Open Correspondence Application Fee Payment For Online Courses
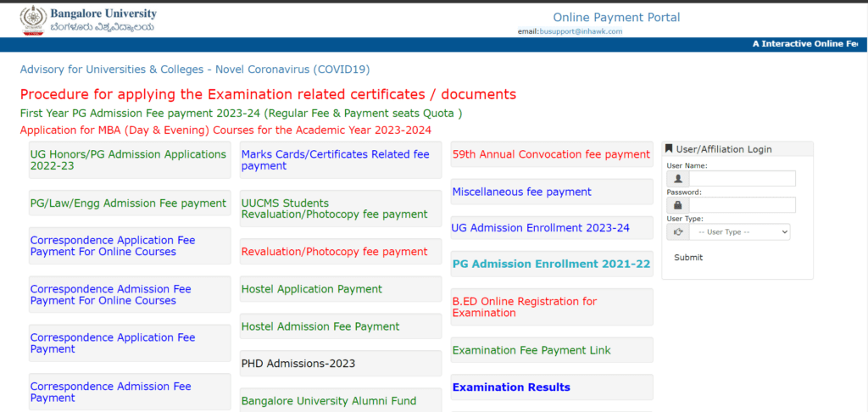This screenshot has width=868, height=412. tap(113, 246)
